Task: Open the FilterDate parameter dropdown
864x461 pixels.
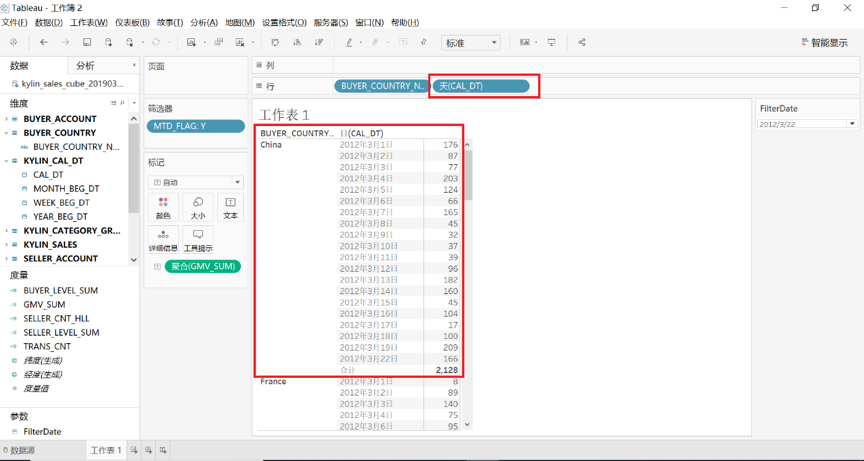Action: 852,124
